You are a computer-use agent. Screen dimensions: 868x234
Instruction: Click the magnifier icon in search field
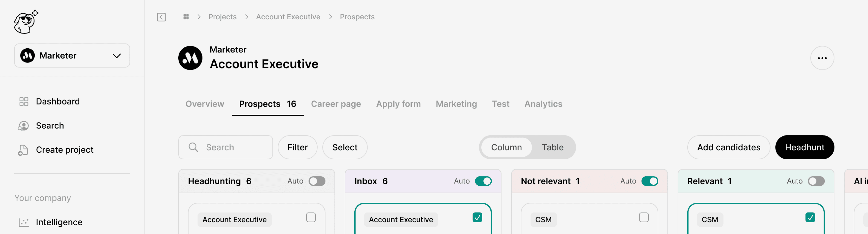(x=193, y=147)
